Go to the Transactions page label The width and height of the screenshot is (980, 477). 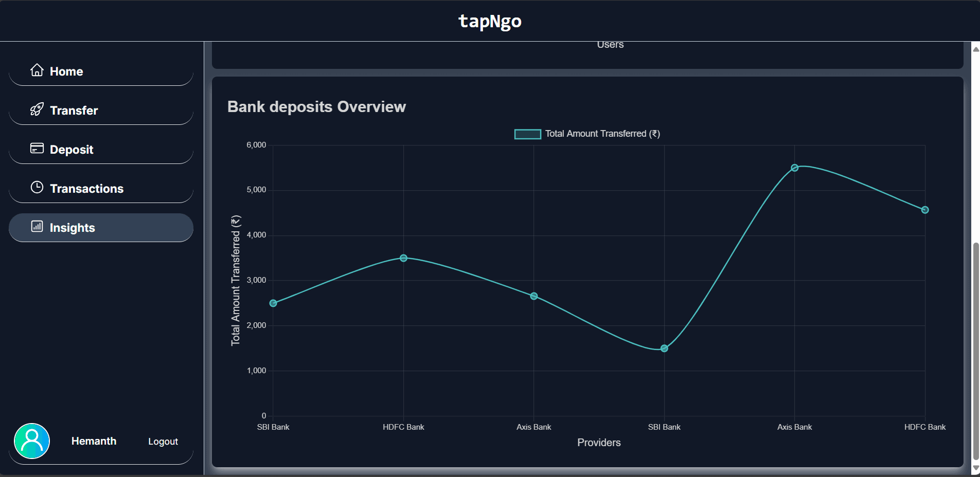click(86, 189)
